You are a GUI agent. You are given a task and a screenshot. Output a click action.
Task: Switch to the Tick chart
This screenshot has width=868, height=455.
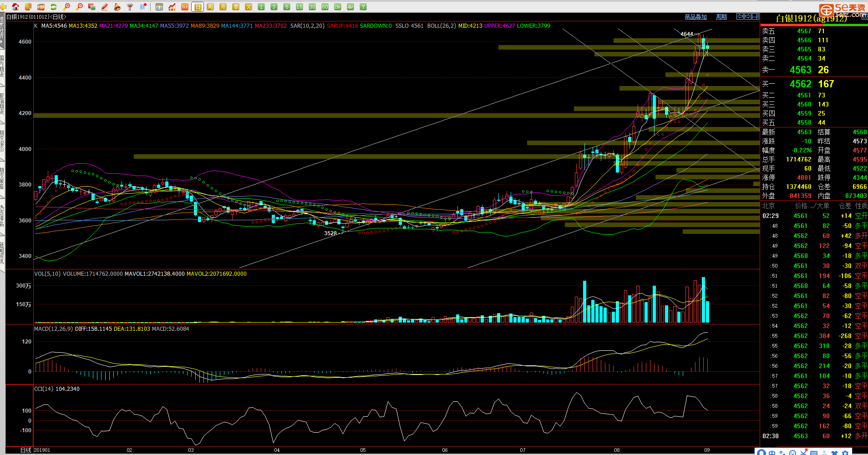185,7
